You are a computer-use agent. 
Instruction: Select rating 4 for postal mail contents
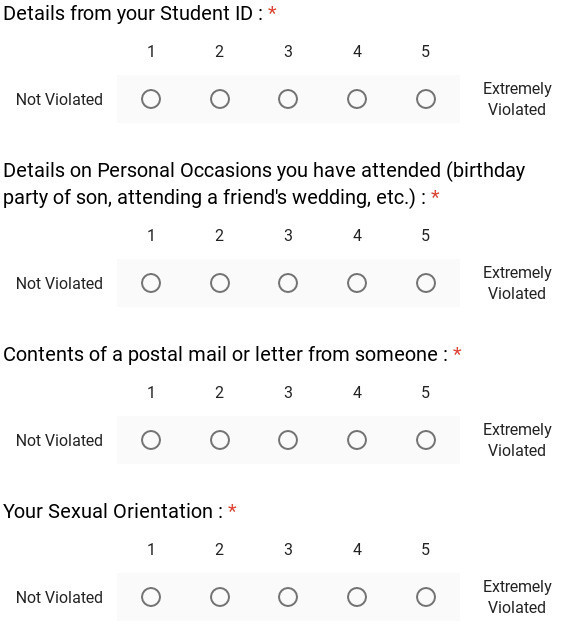click(357, 440)
